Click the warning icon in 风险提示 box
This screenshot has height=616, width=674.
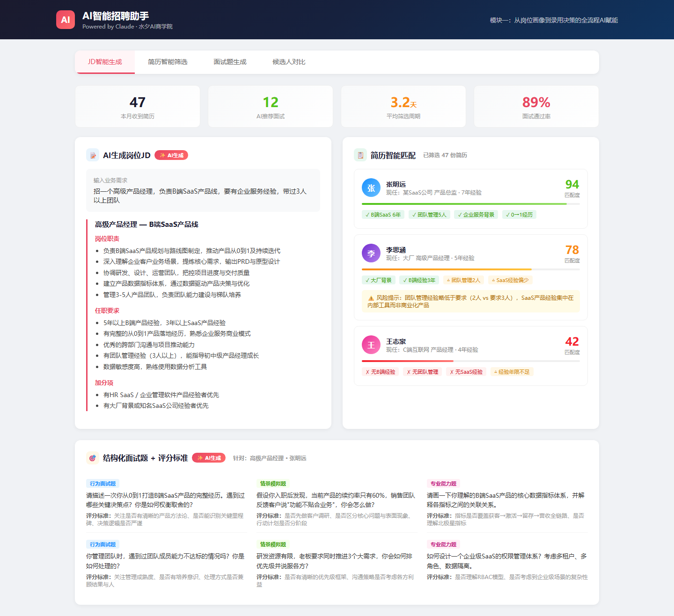click(371, 298)
